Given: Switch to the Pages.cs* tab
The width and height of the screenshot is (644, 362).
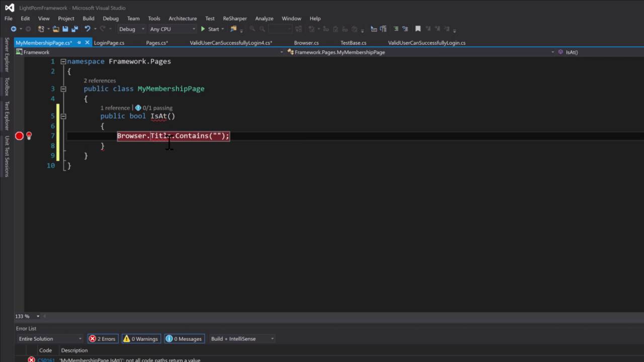Looking at the screenshot, I should 157,43.
